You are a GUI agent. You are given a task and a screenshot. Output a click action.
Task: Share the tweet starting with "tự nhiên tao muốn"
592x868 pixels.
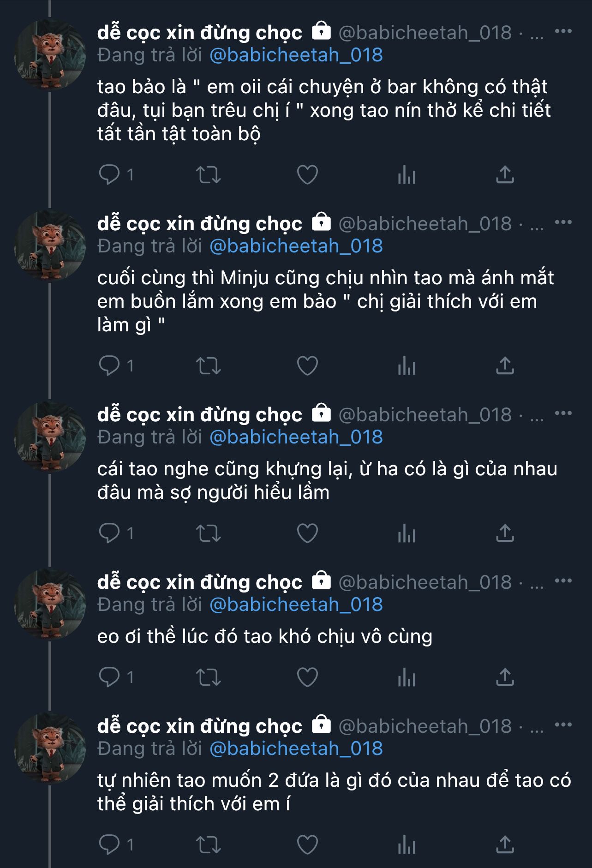tap(505, 845)
